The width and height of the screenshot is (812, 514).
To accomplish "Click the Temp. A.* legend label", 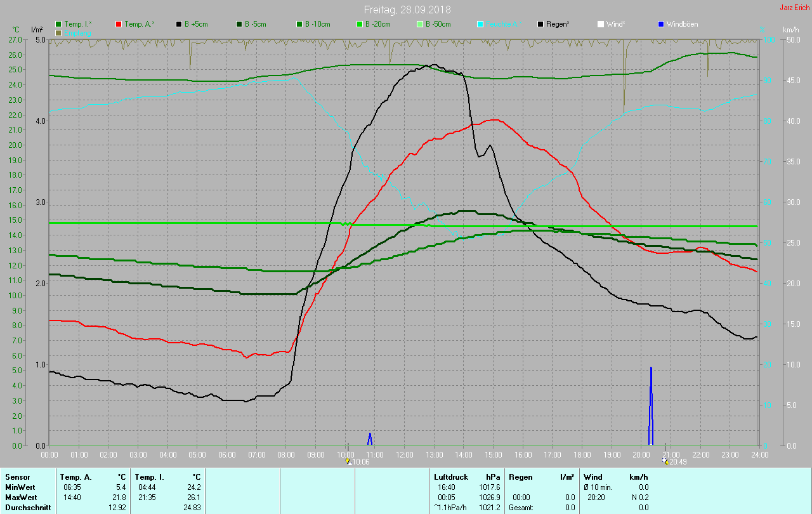I will (139, 24).
